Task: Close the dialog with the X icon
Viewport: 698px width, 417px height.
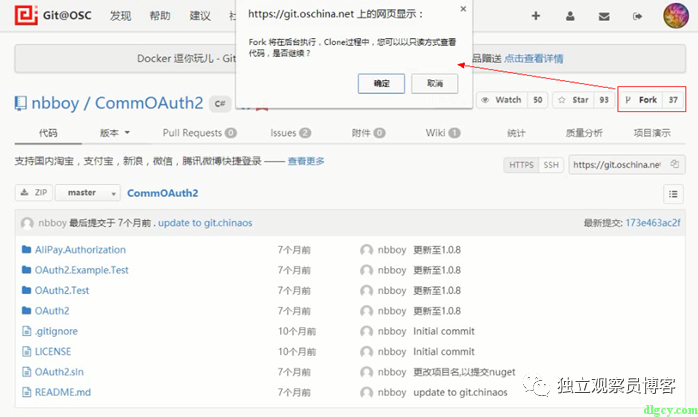Action: point(463,9)
